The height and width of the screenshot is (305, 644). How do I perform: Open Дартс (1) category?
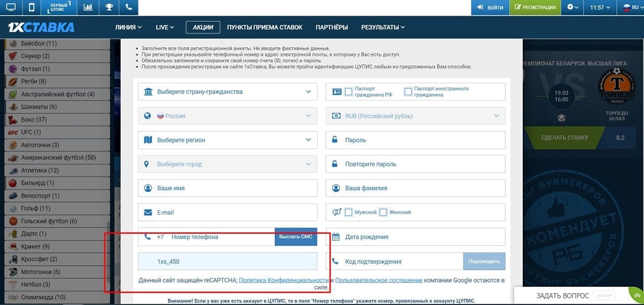tap(56, 234)
